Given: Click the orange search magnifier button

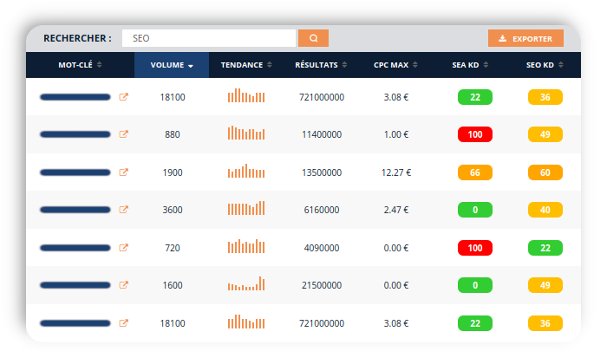Looking at the screenshot, I should (313, 38).
